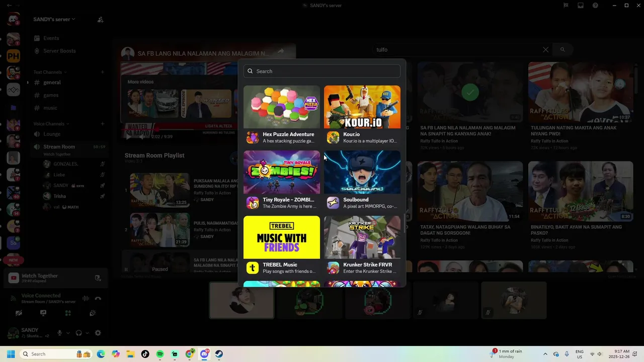This screenshot has height=362, width=644.
Task: Click the leave activity icon on Watch Together
Action: point(98,278)
